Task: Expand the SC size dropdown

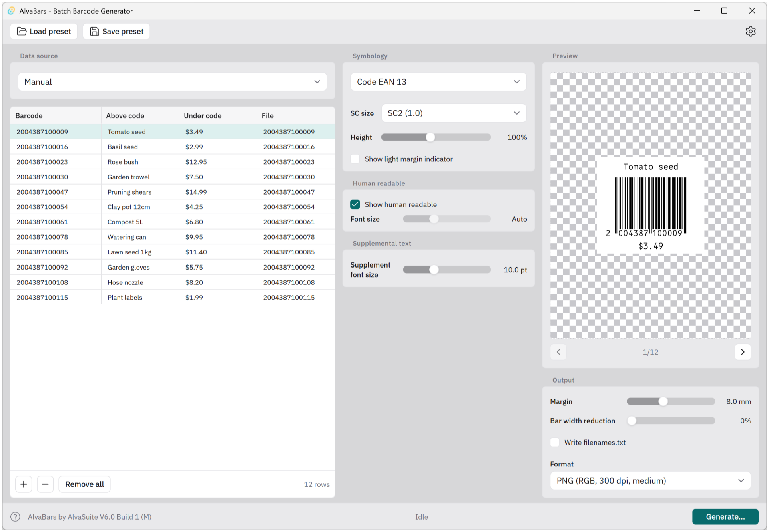Action: point(454,113)
